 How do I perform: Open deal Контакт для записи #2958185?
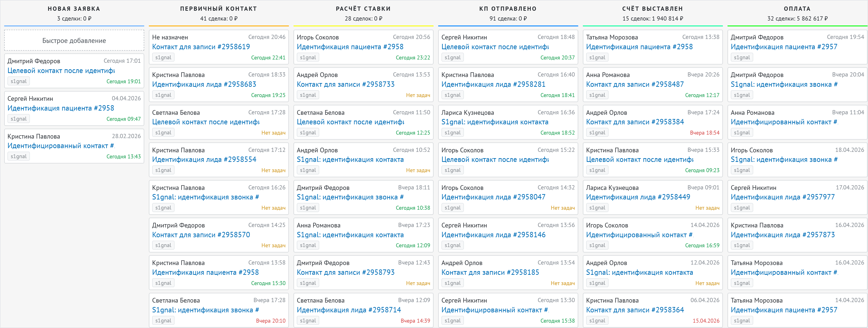pyautogui.click(x=490, y=272)
